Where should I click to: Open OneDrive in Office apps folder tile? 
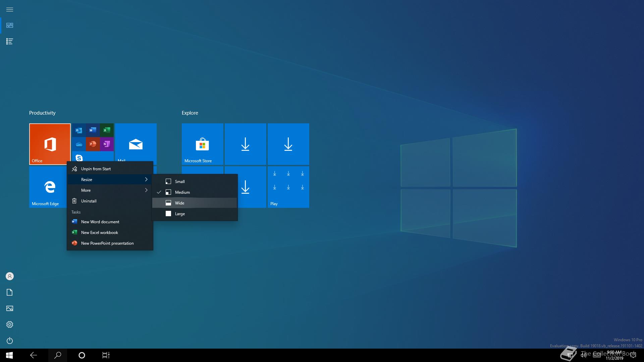pyautogui.click(x=79, y=144)
